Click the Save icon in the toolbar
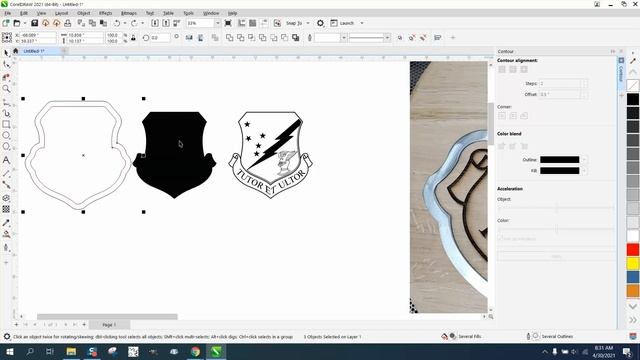640x360 pixels. click(x=35, y=23)
